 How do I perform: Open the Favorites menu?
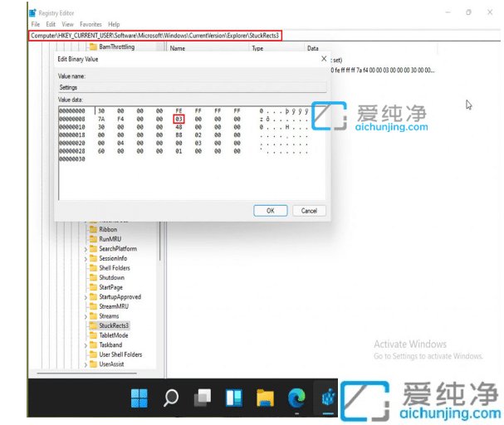[x=91, y=24]
